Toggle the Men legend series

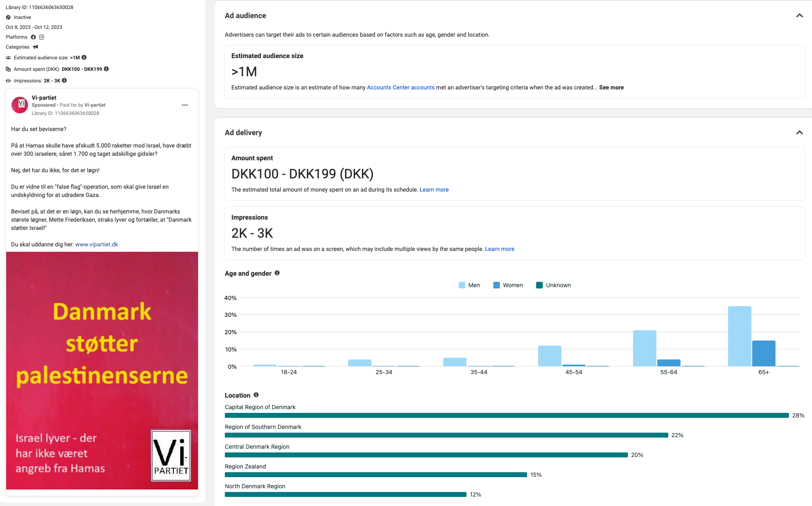tap(469, 285)
